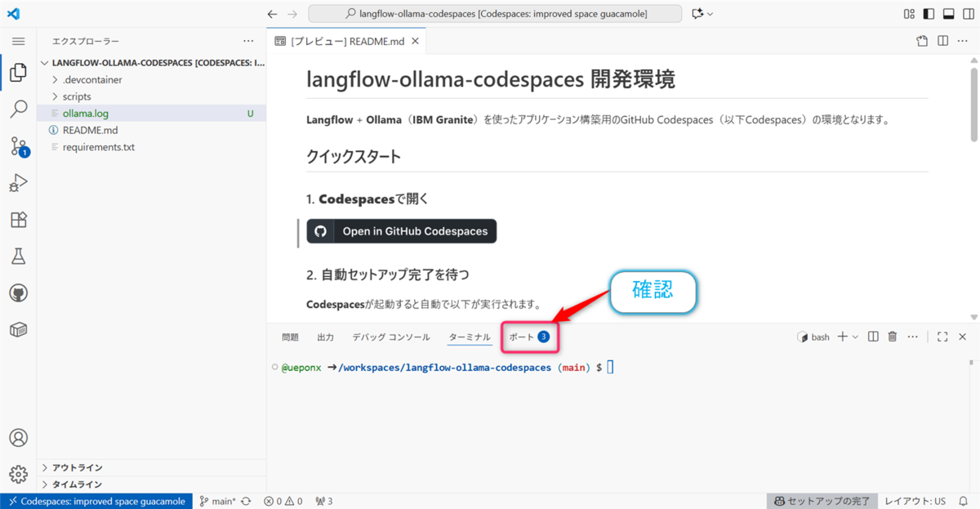The image size is (980, 509).
Task: Select the ターミナル panel tab
Action: click(x=470, y=337)
